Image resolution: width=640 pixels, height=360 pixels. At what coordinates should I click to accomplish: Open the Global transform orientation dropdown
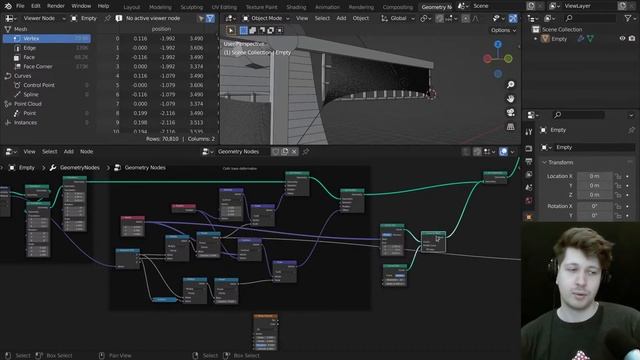coord(398,18)
